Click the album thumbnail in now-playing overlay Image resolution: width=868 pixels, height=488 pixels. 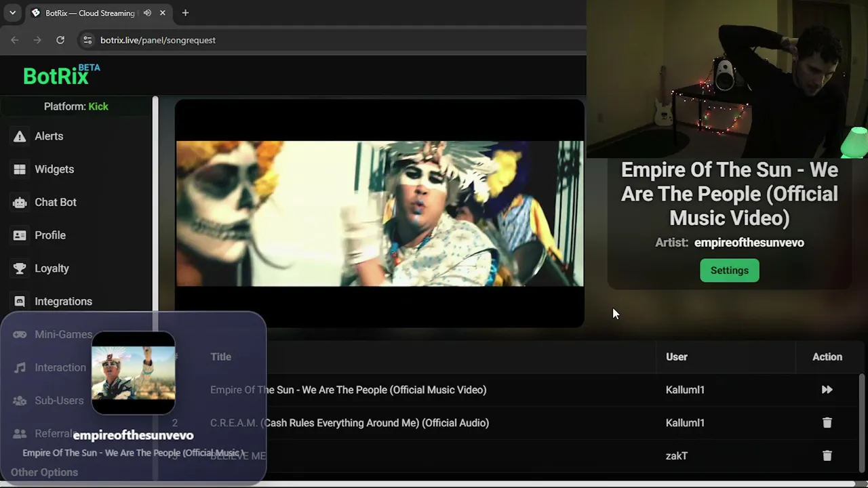(x=134, y=372)
